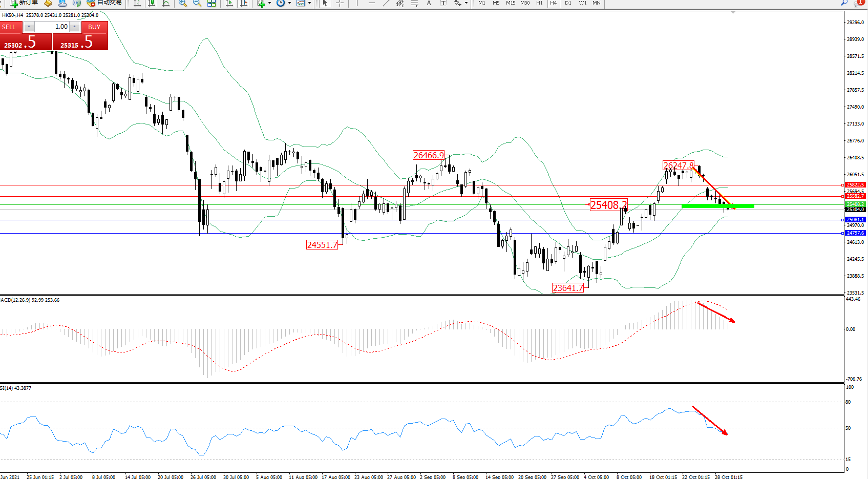868x479 pixels.
Task: Click the zoom out magnifier icon
Action: [x=197, y=3]
